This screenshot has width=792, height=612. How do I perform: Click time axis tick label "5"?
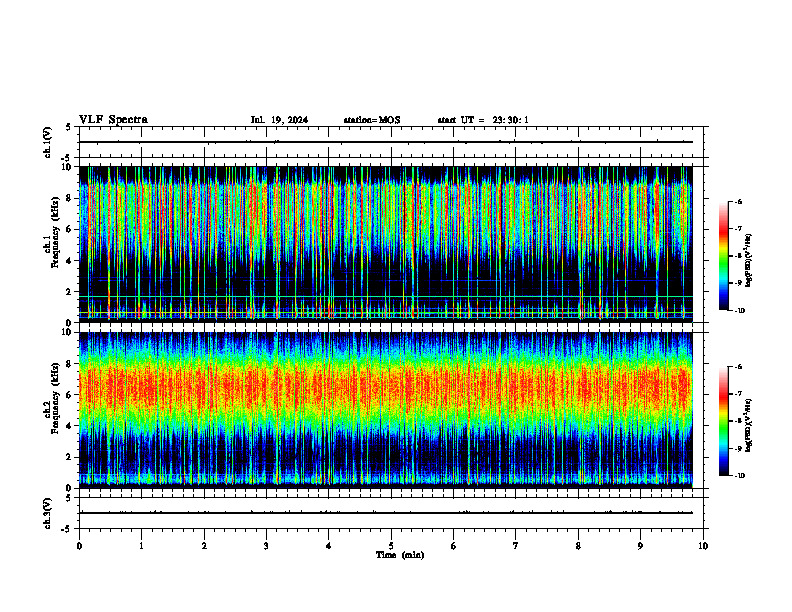(391, 546)
